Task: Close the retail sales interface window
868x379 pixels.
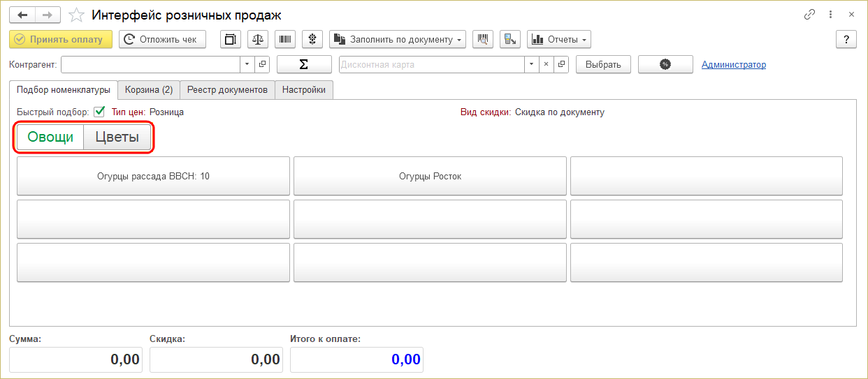Action: tap(852, 15)
